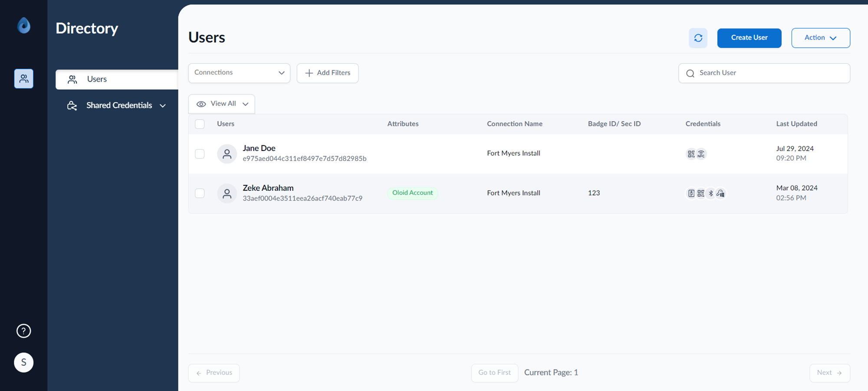Click the magnifier icon in Search User
868x391 pixels.
(x=690, y=73)
